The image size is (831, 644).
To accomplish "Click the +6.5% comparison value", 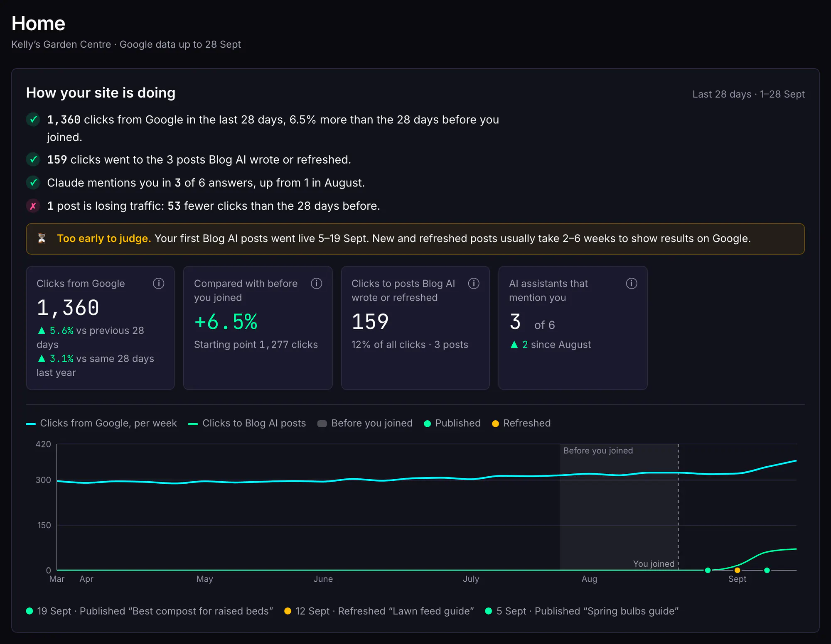I will [x=226, y=322].
